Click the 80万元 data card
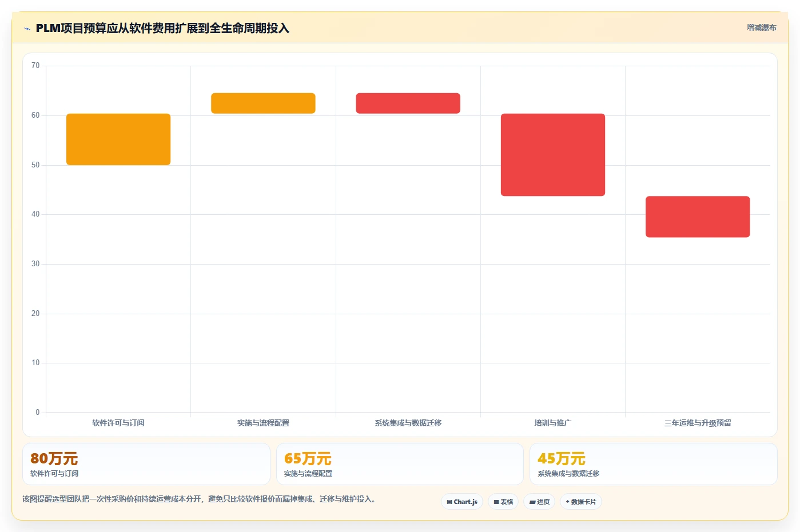 (x=146, y=464)
